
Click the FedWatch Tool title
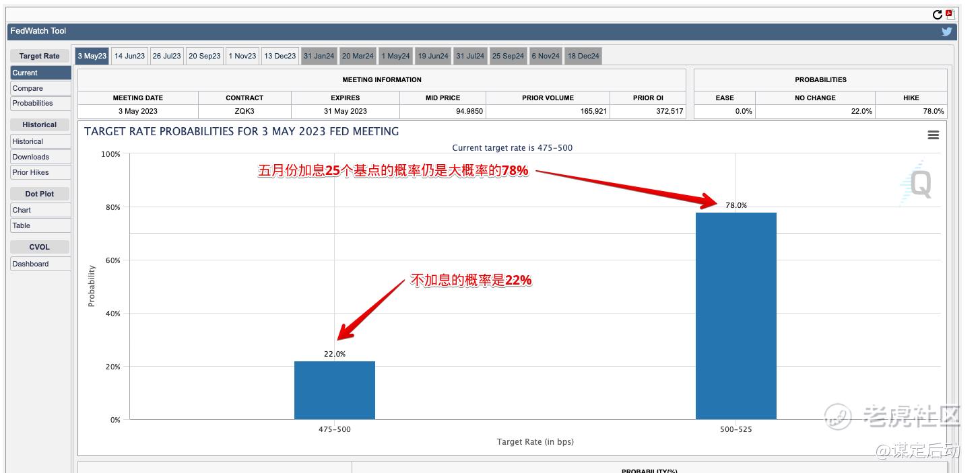pos(38,31)
